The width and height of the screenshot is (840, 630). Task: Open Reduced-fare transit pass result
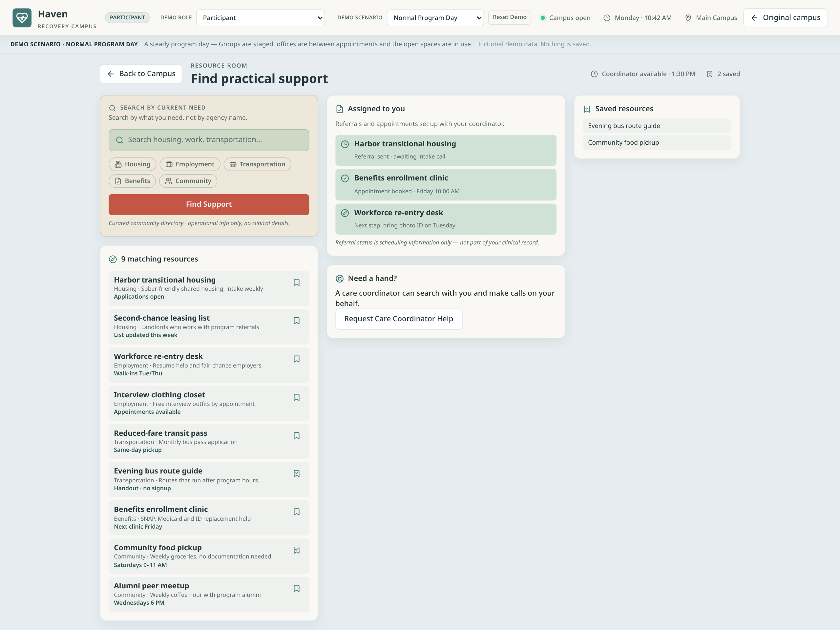[x=209, y=442]
